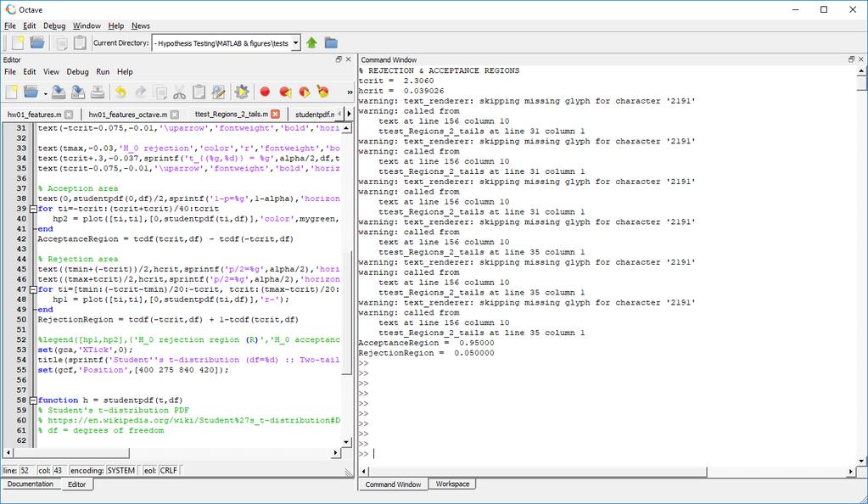This screenshot has width=868, height=504.
Task: Click the main toolbar Copy icon
Action: [61, 42]
